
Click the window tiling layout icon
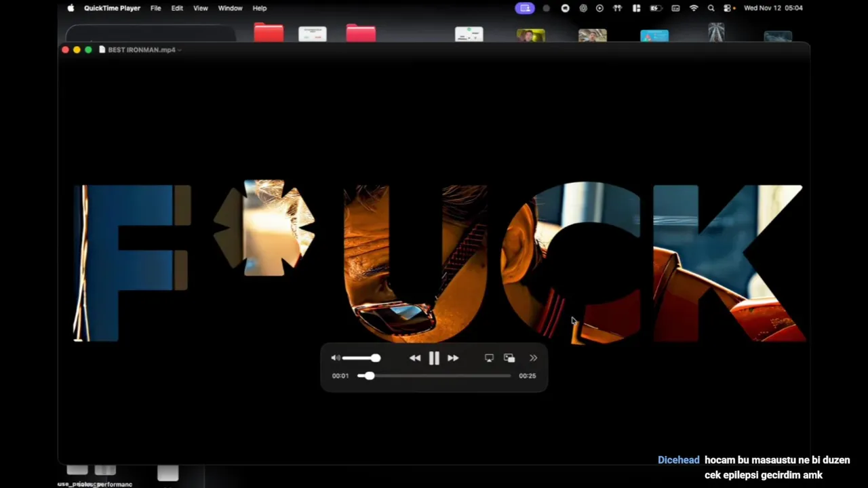coord(636,8)
